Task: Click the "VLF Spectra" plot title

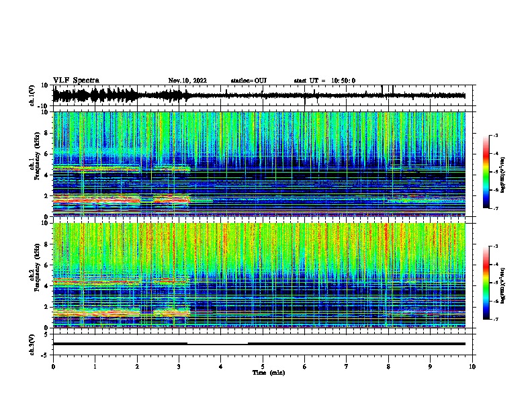Action: click(76, 81)
